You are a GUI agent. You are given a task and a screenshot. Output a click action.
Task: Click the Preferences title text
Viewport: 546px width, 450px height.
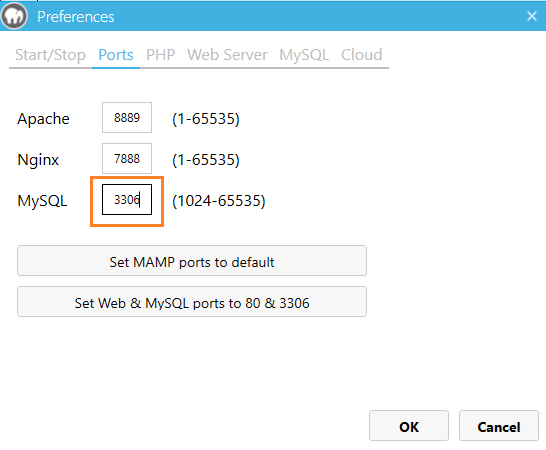point(76,17)
